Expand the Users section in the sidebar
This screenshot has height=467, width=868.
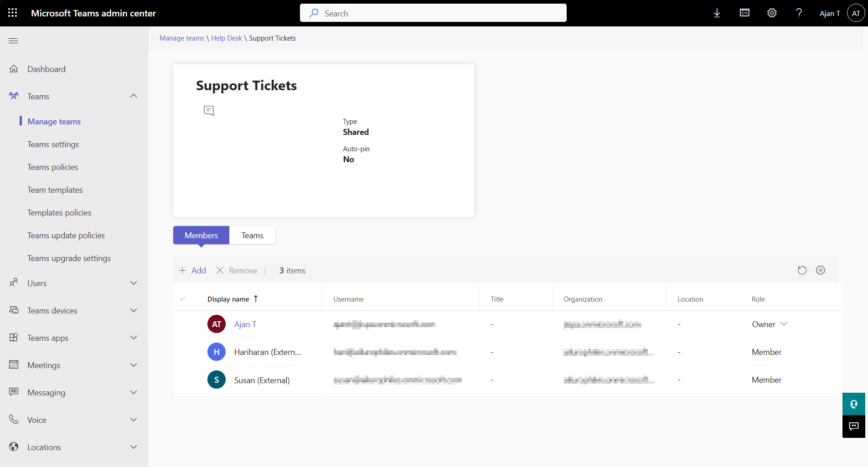point(134,282)
